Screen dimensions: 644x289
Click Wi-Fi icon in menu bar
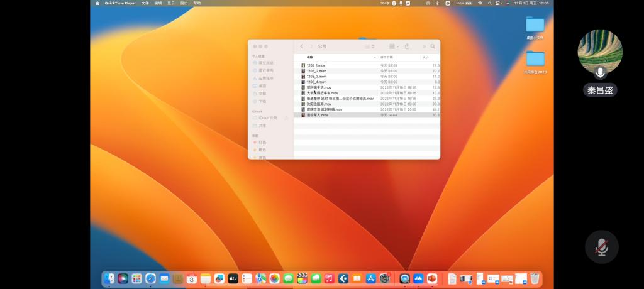480,3
